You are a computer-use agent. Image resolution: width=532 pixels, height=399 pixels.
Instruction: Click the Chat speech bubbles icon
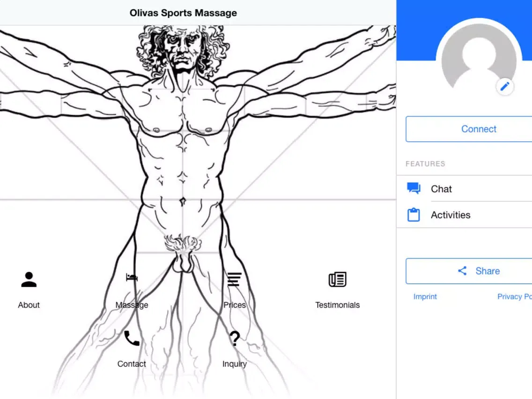(x=414, y=188)
